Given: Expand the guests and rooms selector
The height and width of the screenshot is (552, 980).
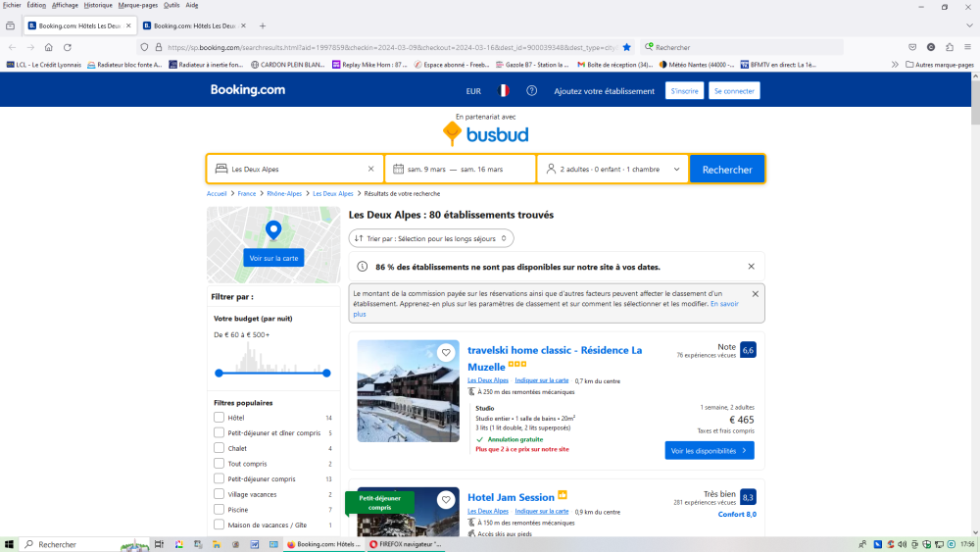Looking at the screenshot, I should (612, 169).
